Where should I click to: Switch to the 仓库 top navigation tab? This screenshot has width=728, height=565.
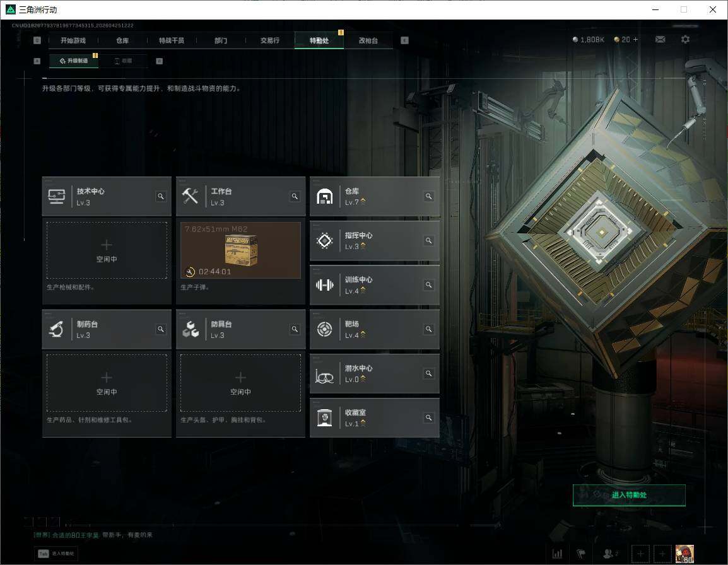(122, 40)
